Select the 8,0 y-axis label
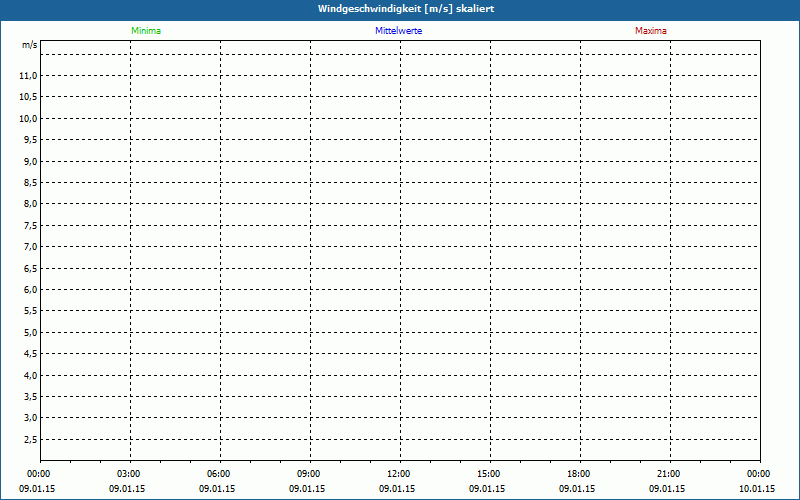800x500 pixels. [31, 204]
